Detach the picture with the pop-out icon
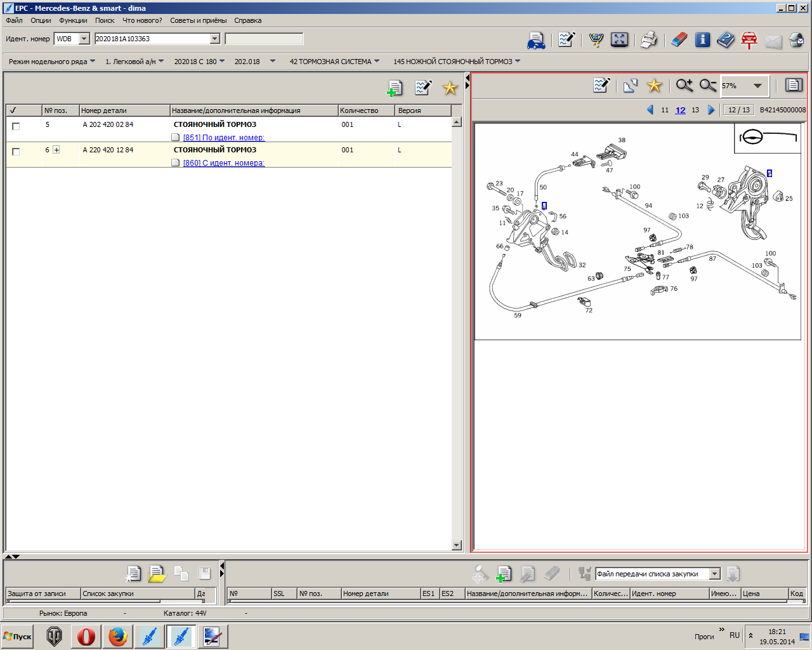812x650 pixels. (x=630, y=86)
